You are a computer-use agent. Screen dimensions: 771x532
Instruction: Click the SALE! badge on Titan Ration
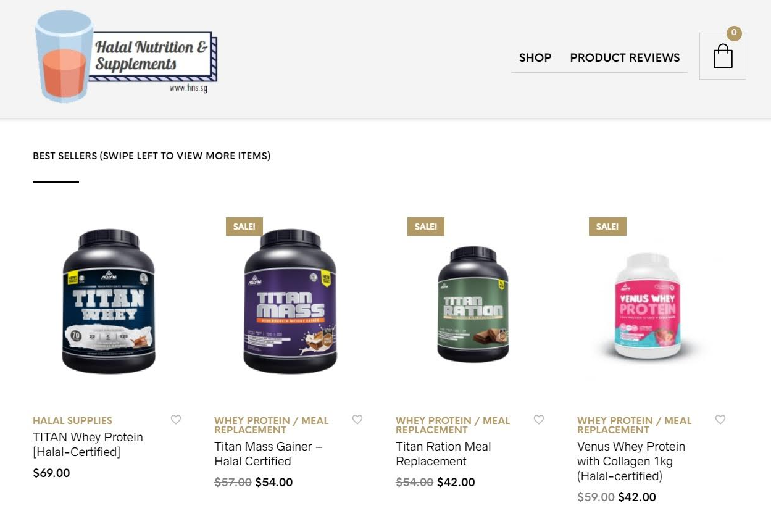tap(426, 227)
